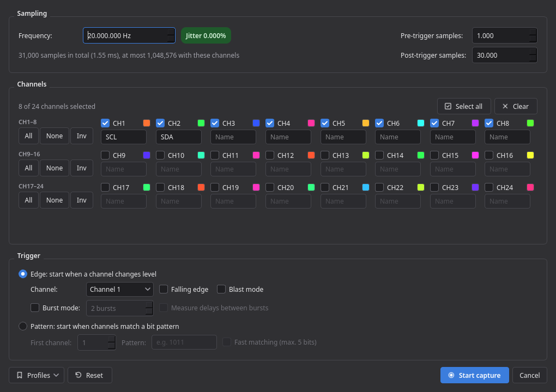Click the Select all button
The width and height of the screenshot is (556, 392).
[464, 106]
